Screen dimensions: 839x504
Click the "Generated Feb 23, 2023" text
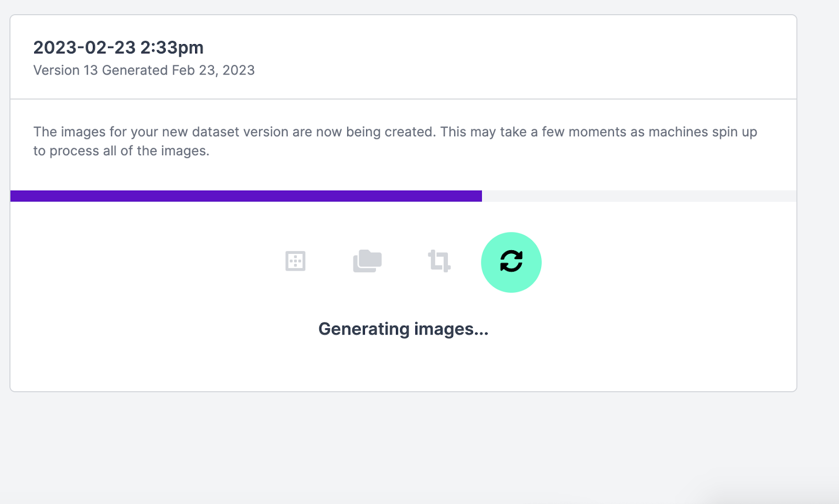coord(178,70)
